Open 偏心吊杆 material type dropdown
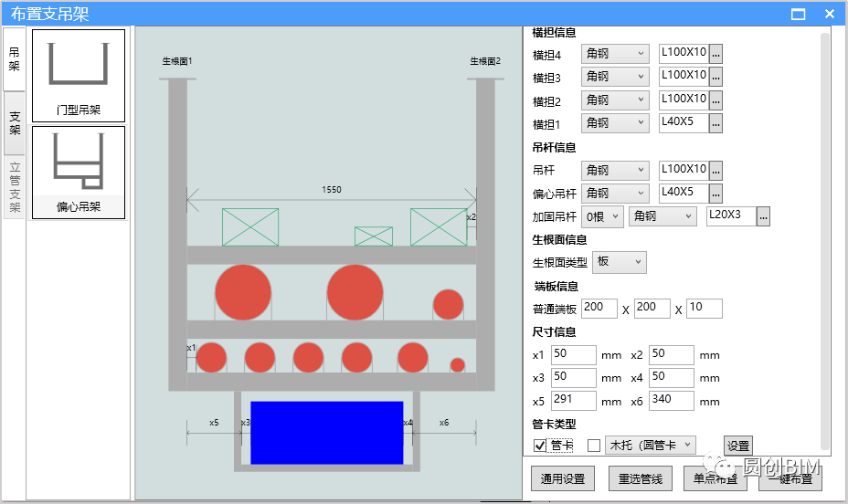This screenshot has height=504, width=848. click(x=615, y=193)
